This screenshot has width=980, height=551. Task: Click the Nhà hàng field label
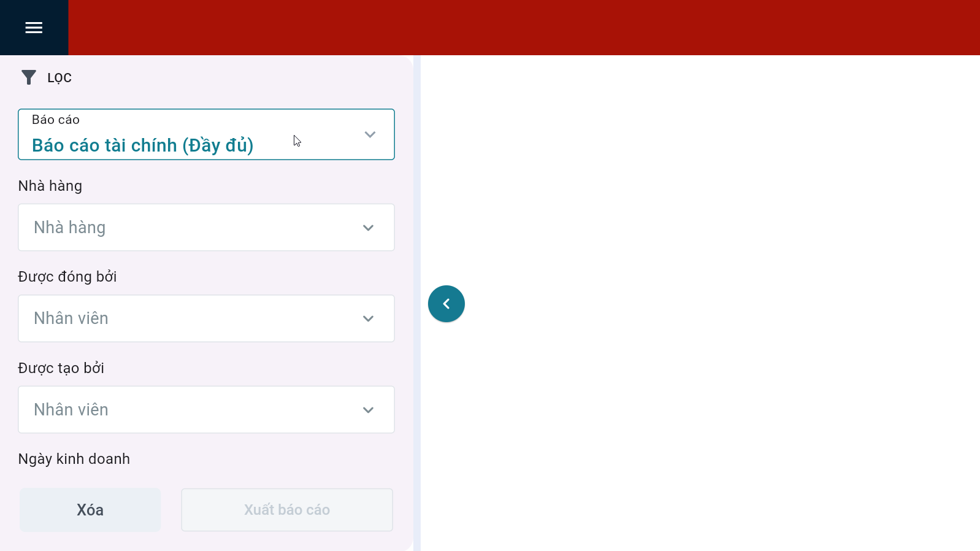tap(50, 186)
